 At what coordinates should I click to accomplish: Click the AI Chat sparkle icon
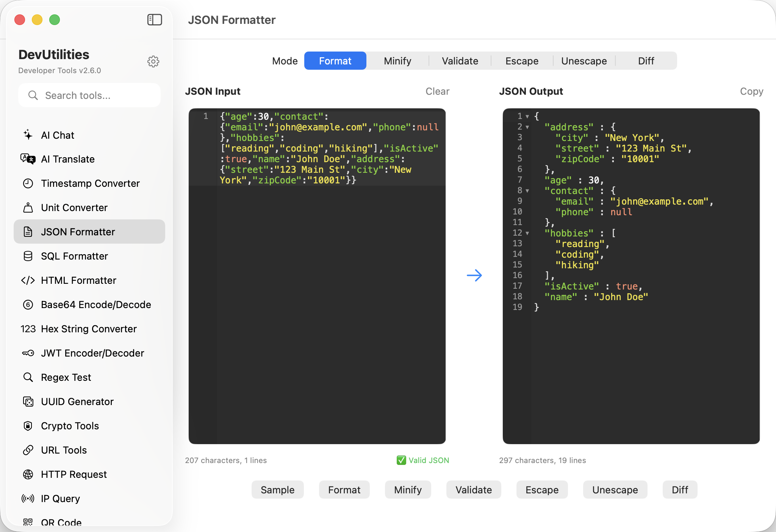(x=28, y=135)
